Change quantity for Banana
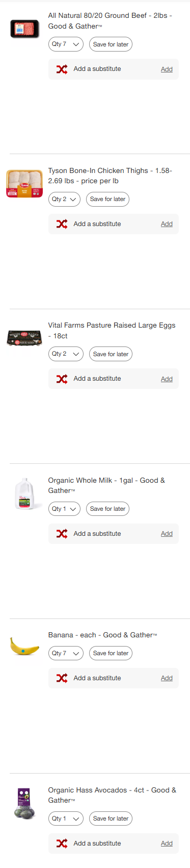Viewport: 190px width, 868px height. (66, 653)
